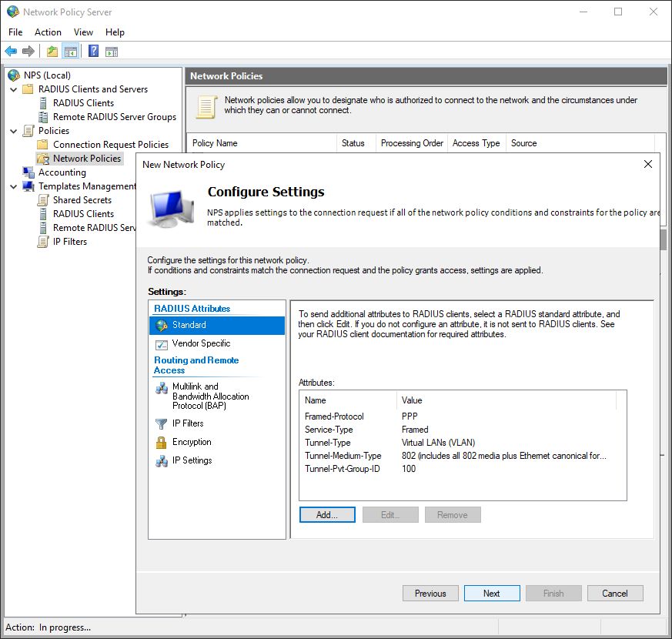Click the Network Policy Server title bar icon
The width and height of the screenshot is (672, 639).
click(x=13, y=12)
